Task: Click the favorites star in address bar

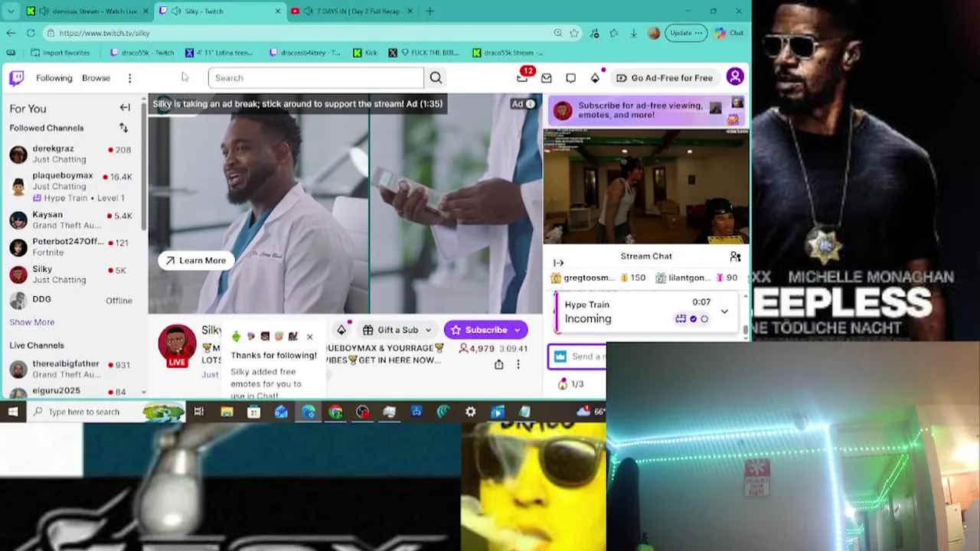Action: click(x=574, y=33)
